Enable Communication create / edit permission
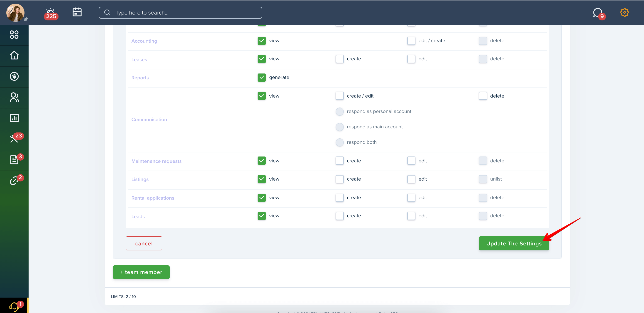Screen dimensions: 644x313 [339, 96]
